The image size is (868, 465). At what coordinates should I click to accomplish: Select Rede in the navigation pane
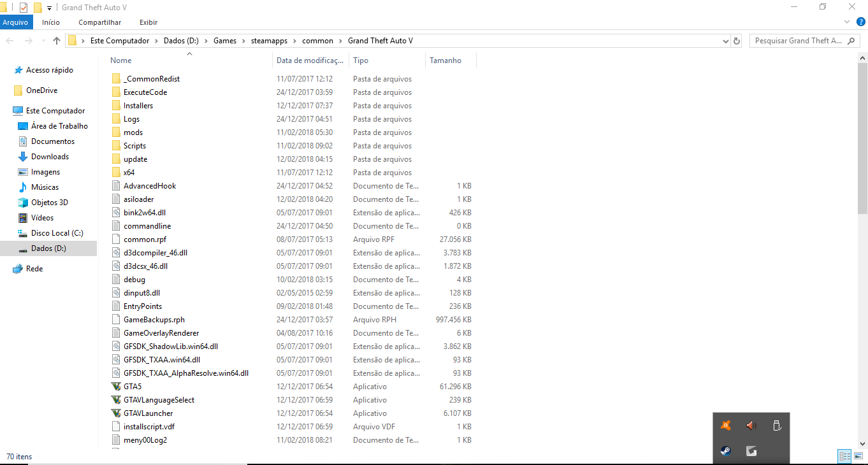[x=34, y=269]
